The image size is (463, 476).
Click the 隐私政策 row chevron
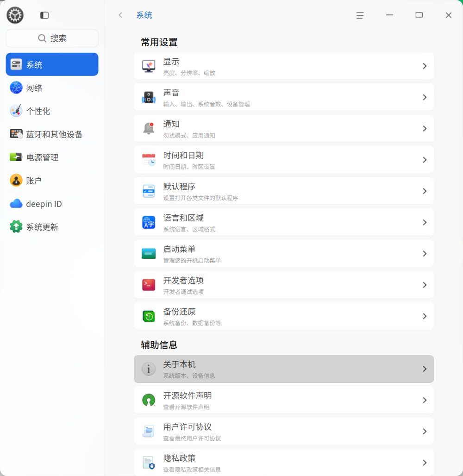425,463
